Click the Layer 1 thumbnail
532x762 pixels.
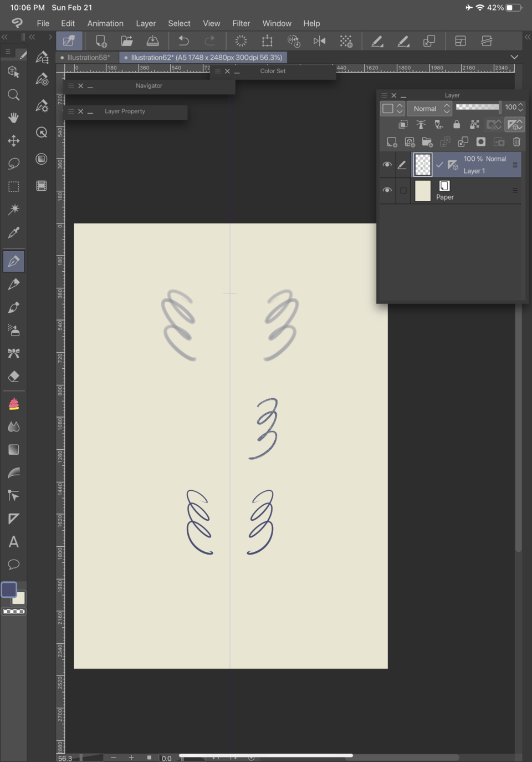point(423,165)
